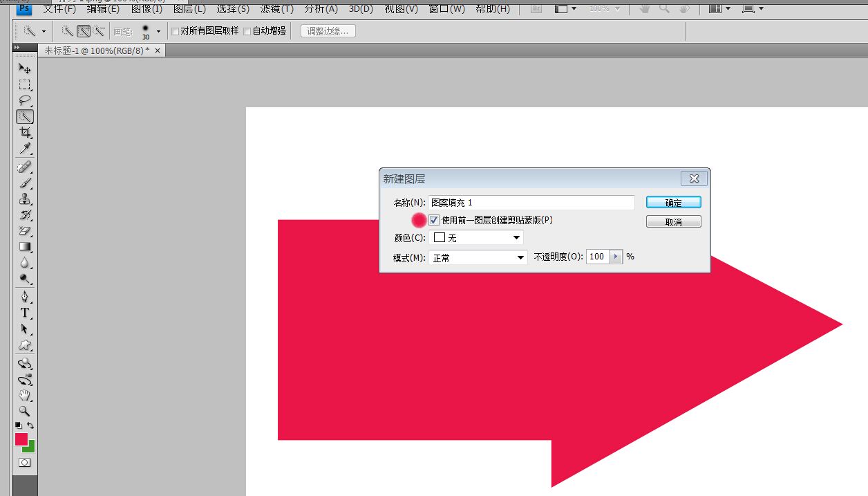The width and height of the screenshot is (868, 496).
Task: Click Cancel (取消) in New Layer dialog
Action: pos(674,222)
